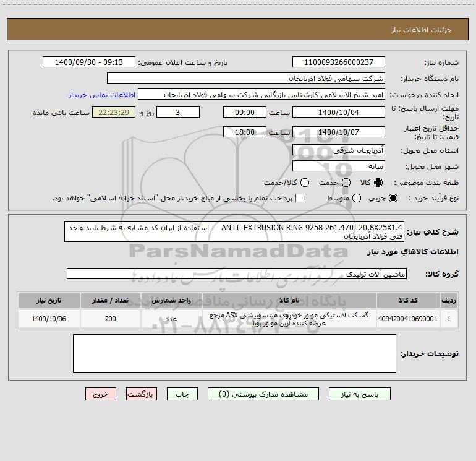The height and width of the screenshot is (461, 476).
Task: Click the quantity cell 200
Action: click(x=110, y=319)
